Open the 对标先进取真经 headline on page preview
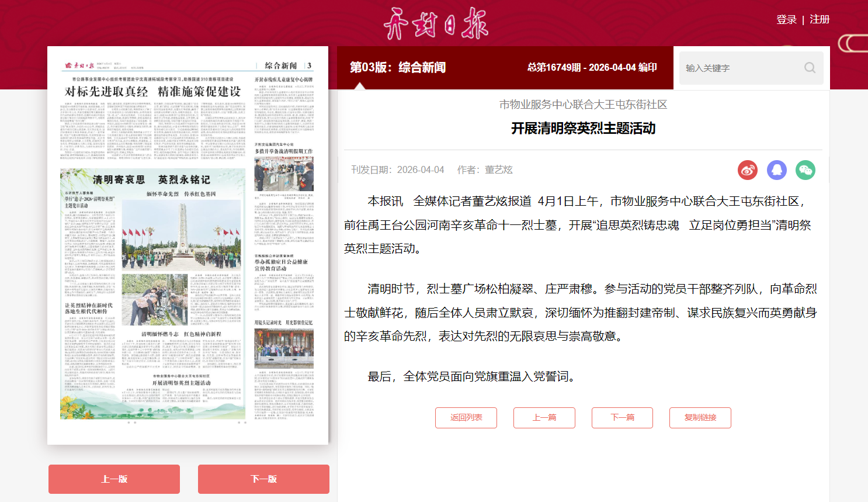 pyautogui.click(x=153, y=92)
